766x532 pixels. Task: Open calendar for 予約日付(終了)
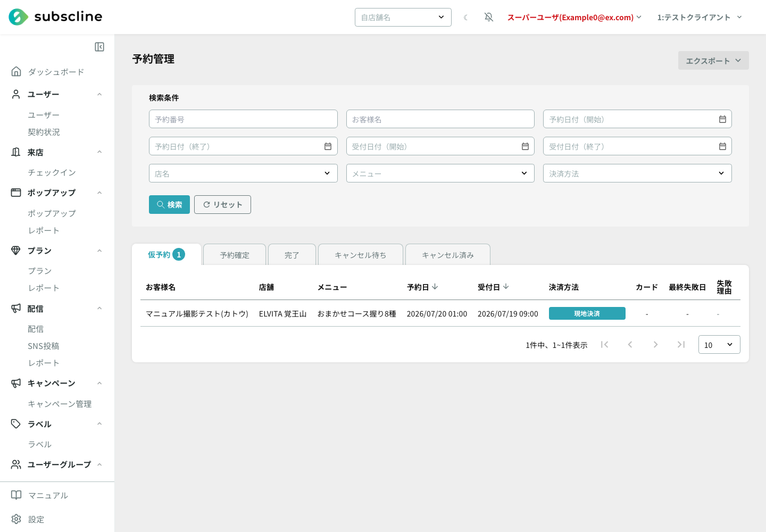(x=328, y=146)
